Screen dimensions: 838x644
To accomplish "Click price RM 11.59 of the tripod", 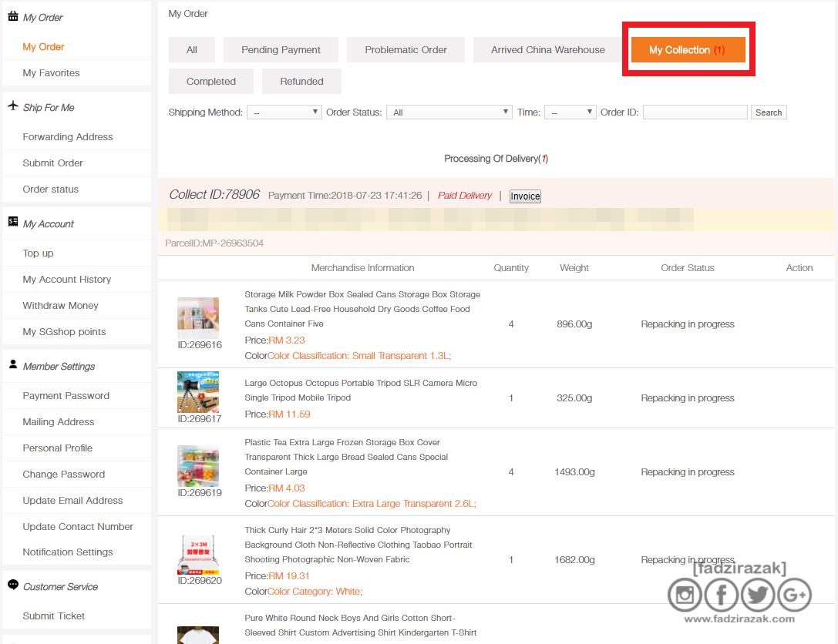I will click(x=289, y=414).
